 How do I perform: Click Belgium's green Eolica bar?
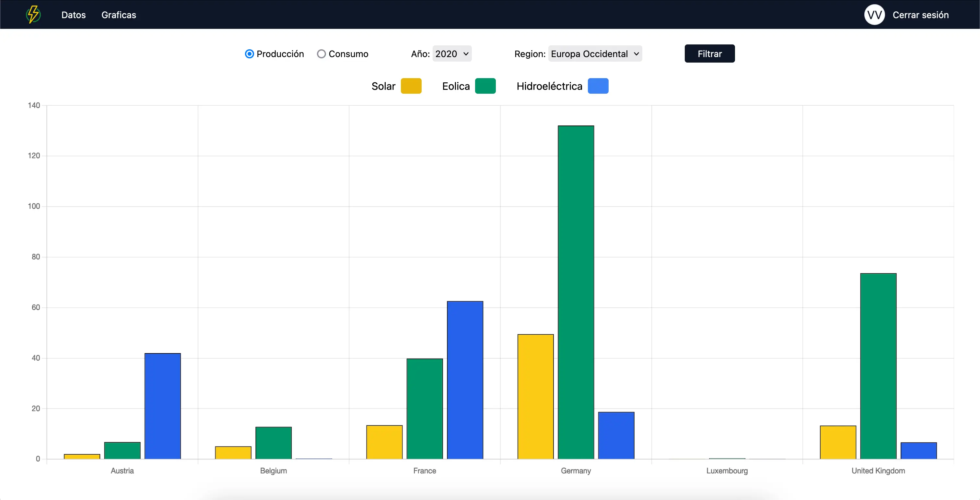click(273, 443)
